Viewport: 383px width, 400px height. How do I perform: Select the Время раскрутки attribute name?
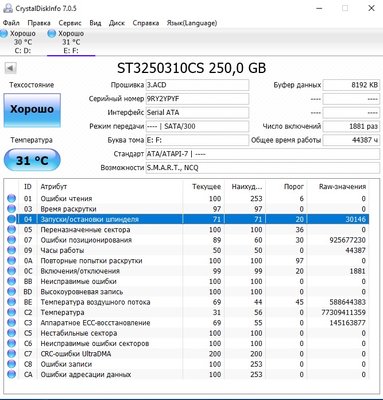pyautogui.click(x=68, y=209)
